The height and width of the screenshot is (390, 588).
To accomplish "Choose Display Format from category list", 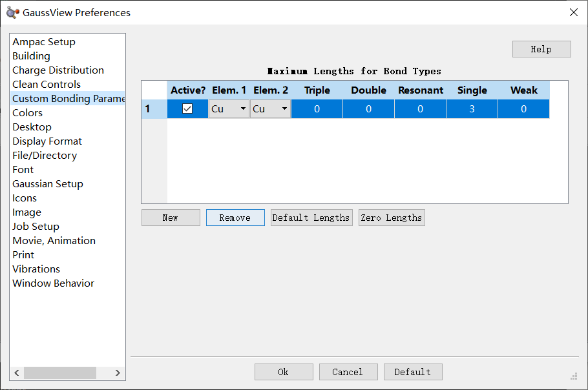I will pyautogui.click(x=47, y=141).
